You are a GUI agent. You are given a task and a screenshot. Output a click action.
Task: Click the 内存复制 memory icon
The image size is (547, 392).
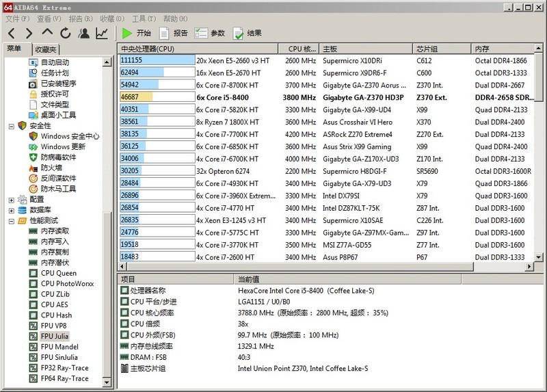[33, 252]
